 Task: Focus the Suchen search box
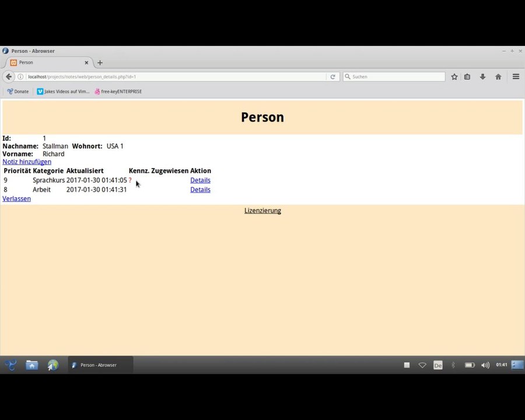[x=394, y=76]
